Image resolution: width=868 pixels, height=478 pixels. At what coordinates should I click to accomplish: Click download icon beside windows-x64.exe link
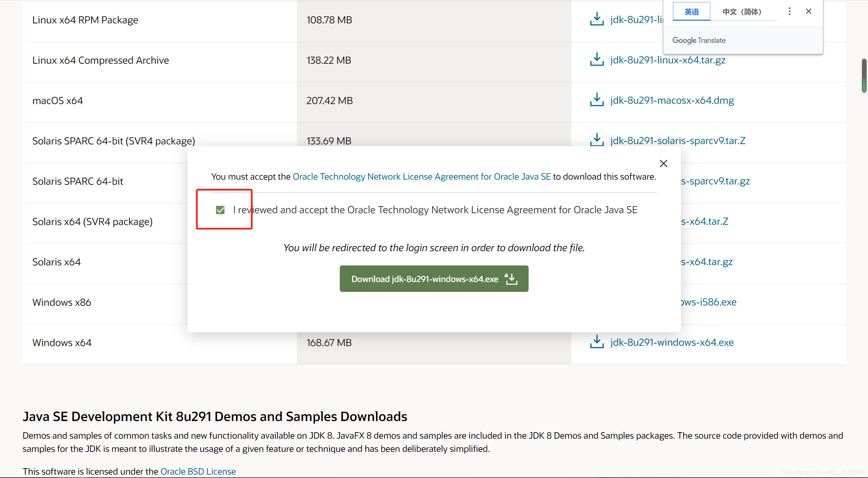click(596, 342)
